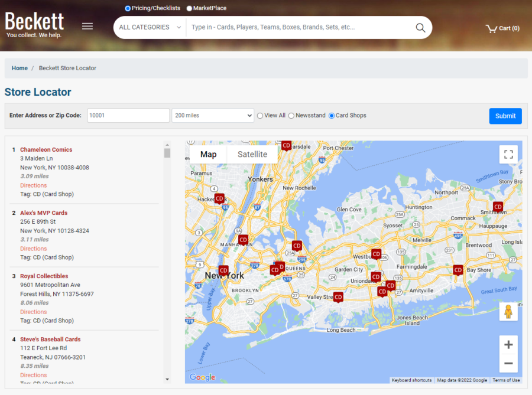Get Directions to Royal Collectibles

click(x=33, y=312)
